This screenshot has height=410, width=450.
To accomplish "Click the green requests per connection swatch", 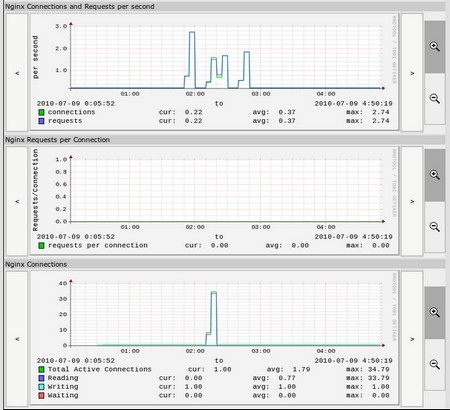I will (x=41, y=246).
